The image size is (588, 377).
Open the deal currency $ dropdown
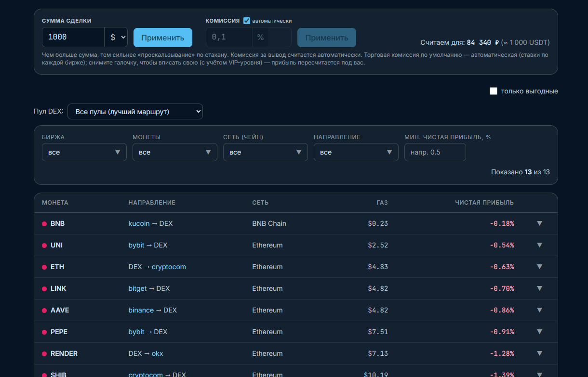[116, 37]
